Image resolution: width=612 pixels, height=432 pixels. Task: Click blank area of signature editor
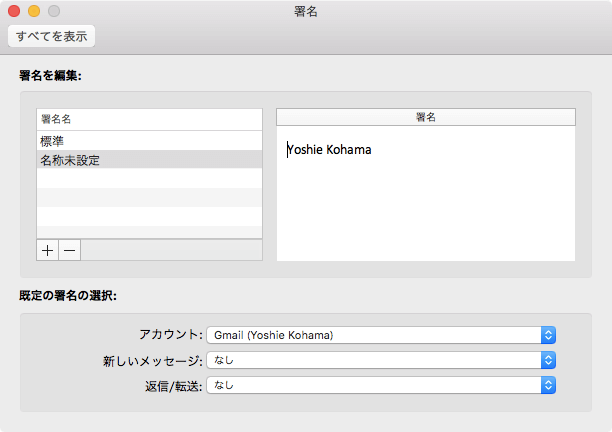[425, 215]
